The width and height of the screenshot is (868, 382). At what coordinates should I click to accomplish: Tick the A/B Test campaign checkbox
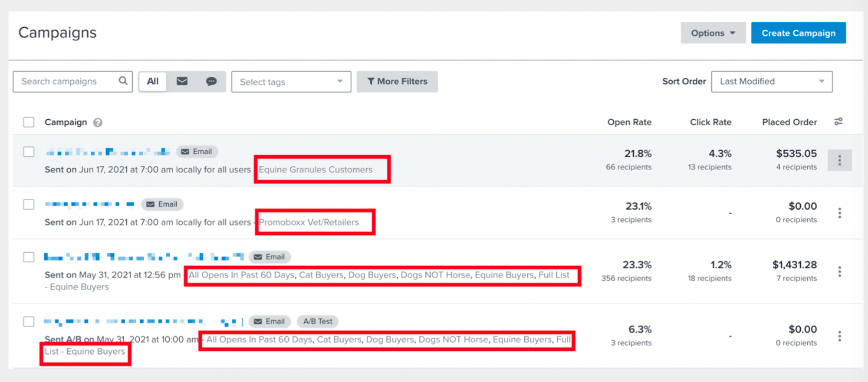point(29,322)
